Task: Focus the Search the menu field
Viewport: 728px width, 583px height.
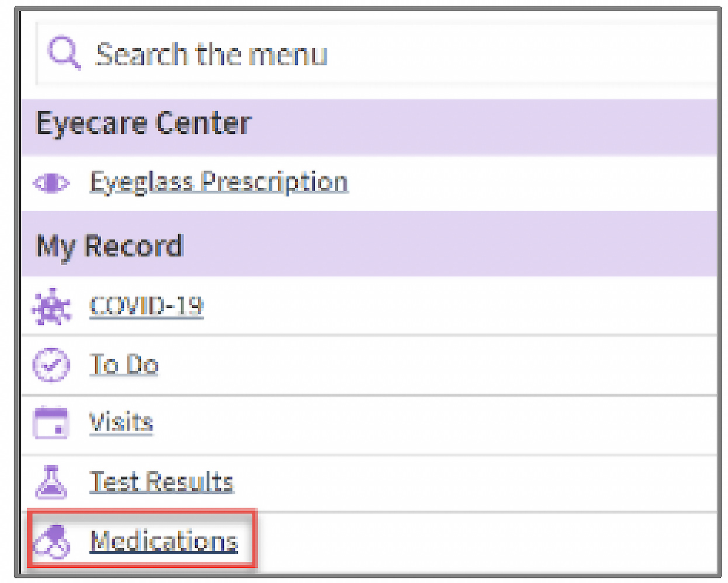Action: (x=351, y=54)
